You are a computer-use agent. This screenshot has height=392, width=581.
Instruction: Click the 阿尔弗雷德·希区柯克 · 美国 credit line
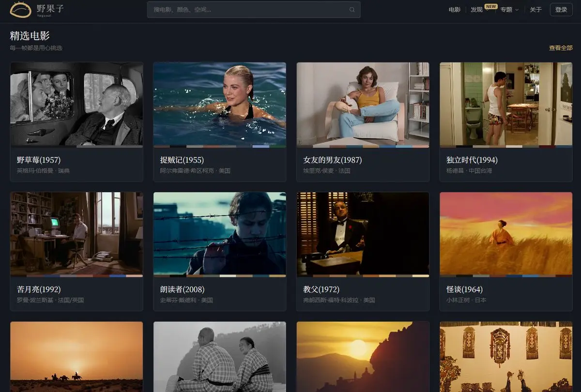tap(195, 171)
